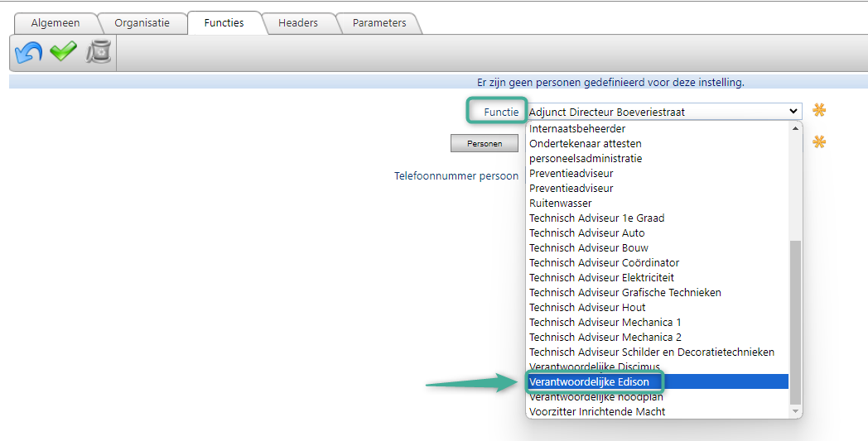868x441 pixels.
Task: Switch to the Algemeen tab
Action: pyautogui.click(x=55, y=23)
